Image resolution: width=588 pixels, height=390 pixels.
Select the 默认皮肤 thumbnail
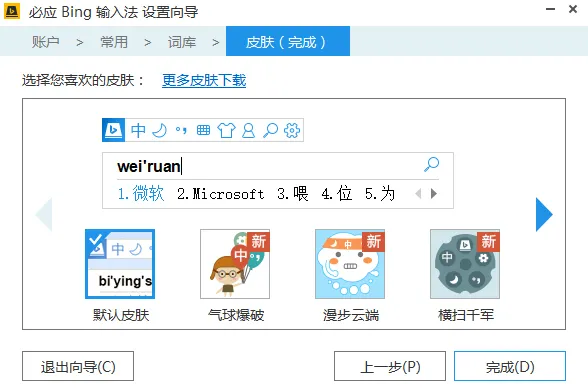[120, 264]
